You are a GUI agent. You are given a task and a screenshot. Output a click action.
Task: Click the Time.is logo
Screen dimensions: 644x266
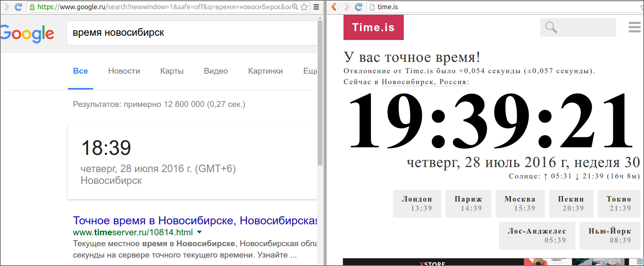(x=373, y=27)
